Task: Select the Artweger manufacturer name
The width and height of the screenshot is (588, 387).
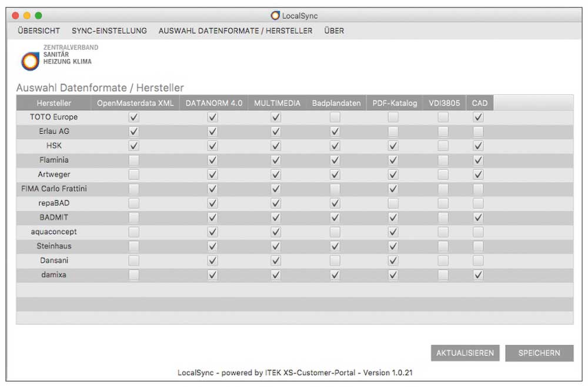Action: pyautogui.click(x=54, y=174)
